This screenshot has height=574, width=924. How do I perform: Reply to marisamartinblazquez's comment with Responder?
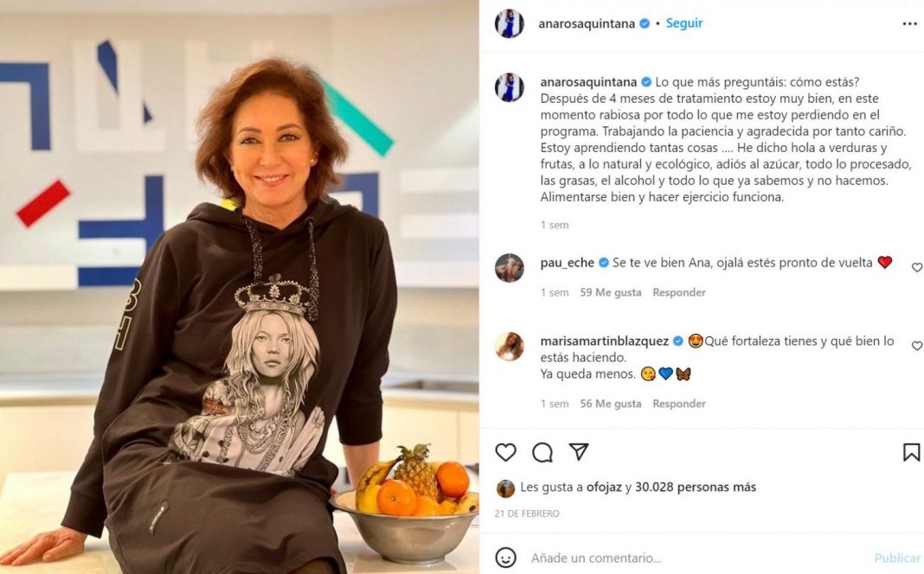coord(679,404)
